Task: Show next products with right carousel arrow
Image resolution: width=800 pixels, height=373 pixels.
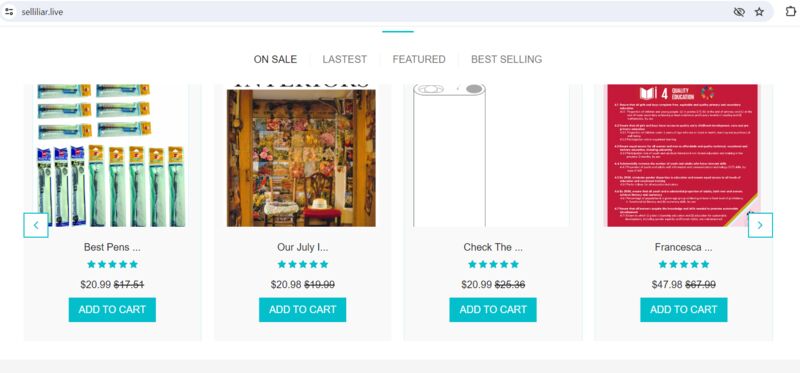Action: 760,225
